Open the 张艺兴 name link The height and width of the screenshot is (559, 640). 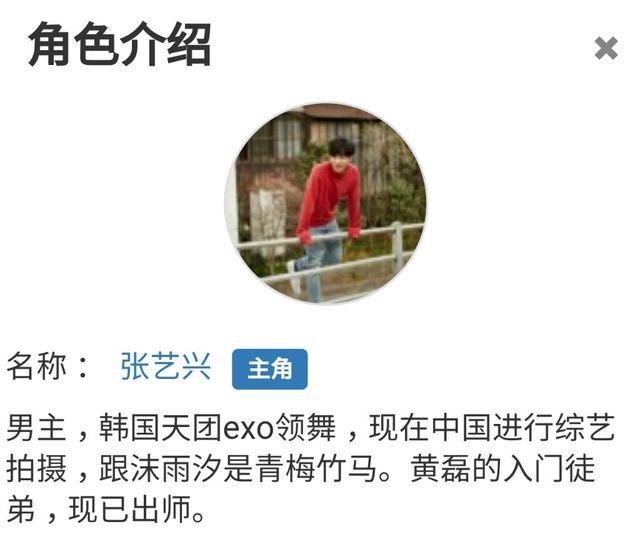pos(165,367)
